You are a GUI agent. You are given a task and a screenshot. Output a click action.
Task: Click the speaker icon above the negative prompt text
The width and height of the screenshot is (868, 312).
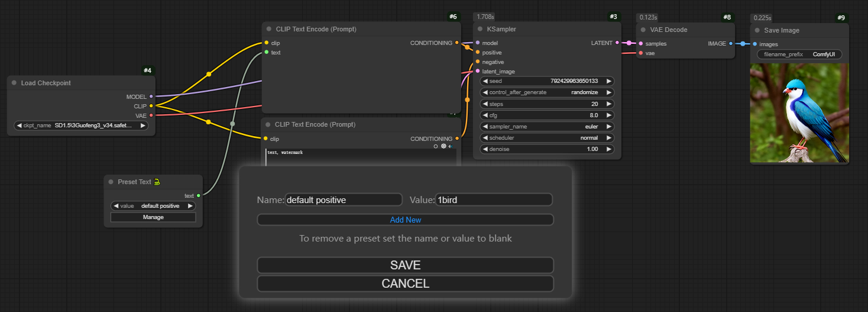coord(451,146)
